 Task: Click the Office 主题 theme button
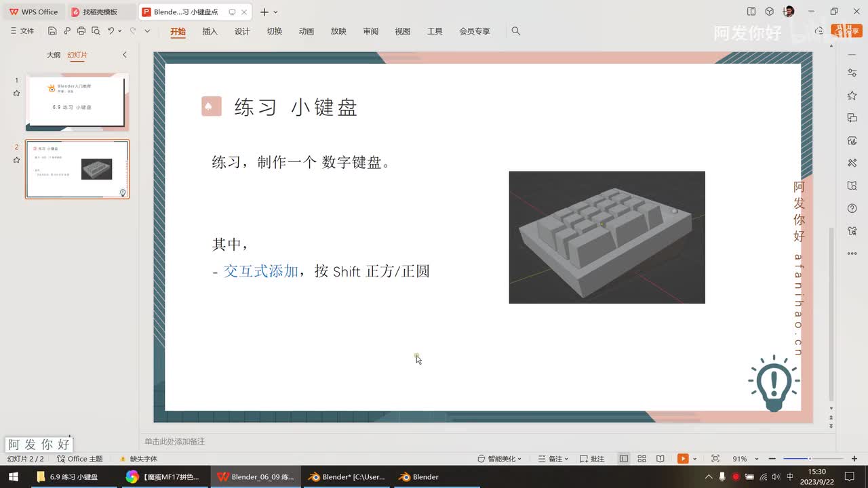tap(80, 459)
